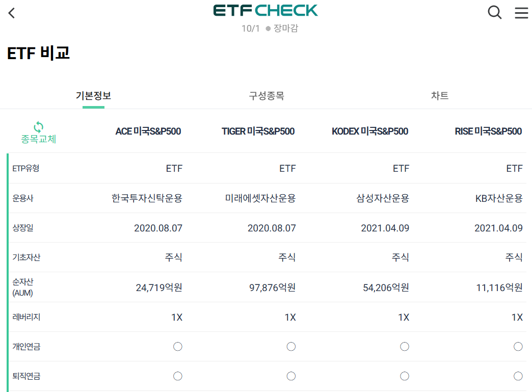The width and height of the screenshot is (532, 392).
Task: Click the 순자산 AUM row label
Action: coord(22,286)
